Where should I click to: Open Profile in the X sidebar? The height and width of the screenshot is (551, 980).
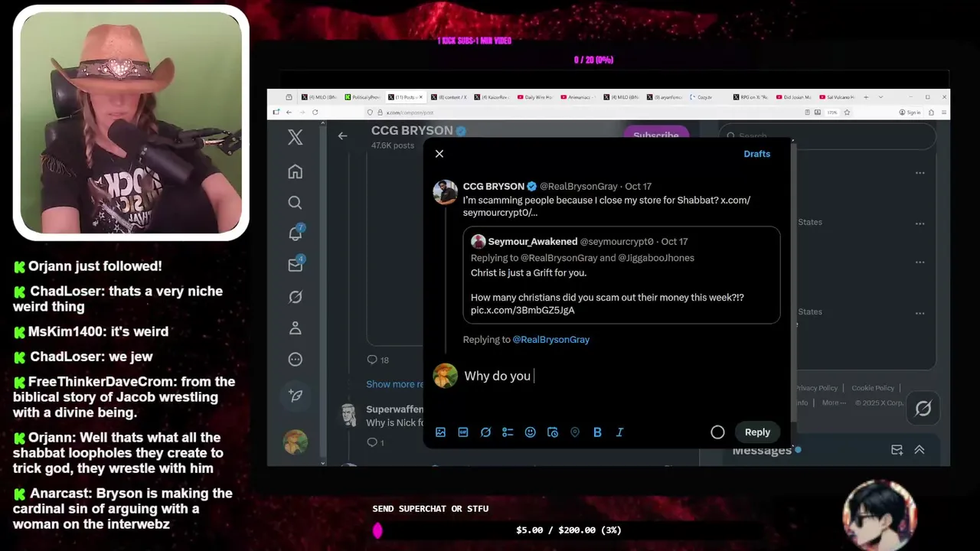(296, 328)
